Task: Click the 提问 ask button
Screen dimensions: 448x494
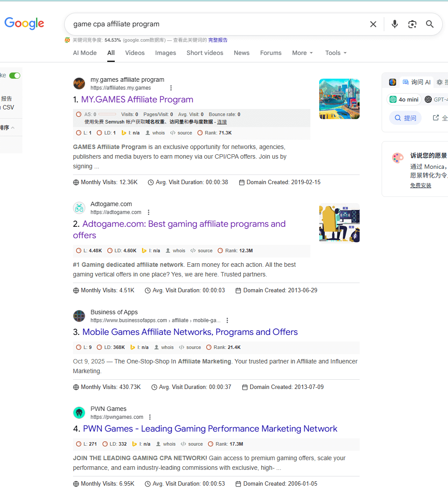Action: click(405, 118)
